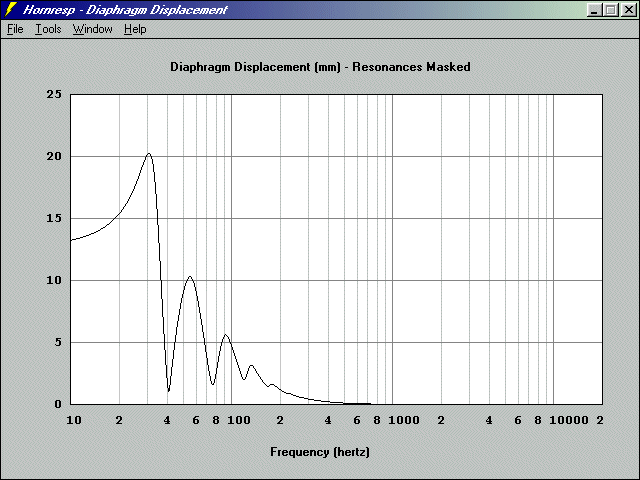Click the second curve peak near 10 mm
This screenshot has height=480, width=640.
[190, 277]
